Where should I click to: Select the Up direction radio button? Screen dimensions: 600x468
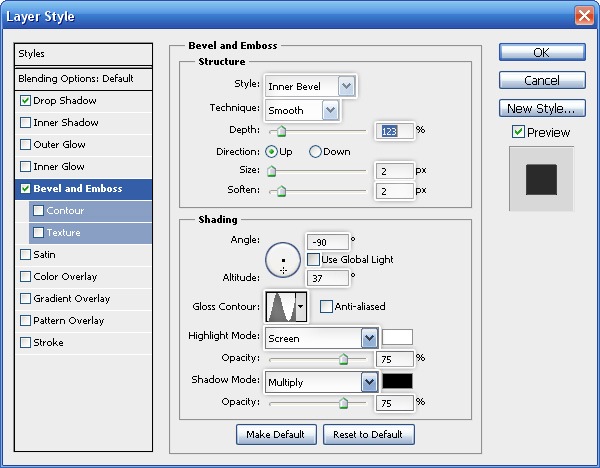point(271,152)
